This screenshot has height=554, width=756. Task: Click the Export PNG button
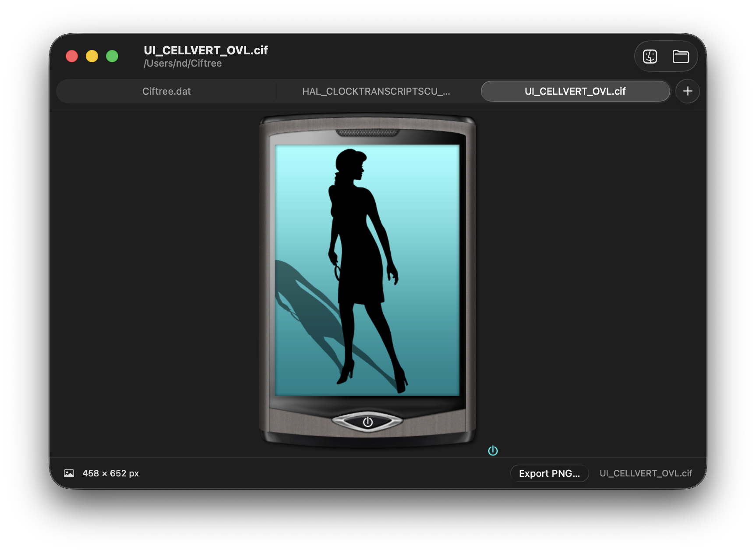tap(549, 473)
